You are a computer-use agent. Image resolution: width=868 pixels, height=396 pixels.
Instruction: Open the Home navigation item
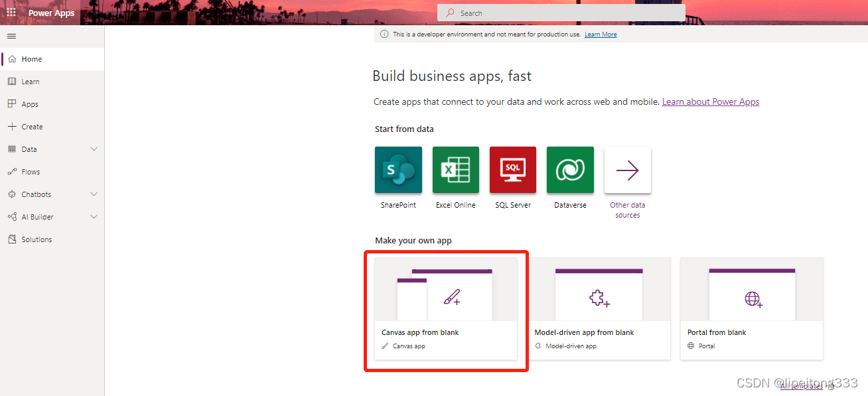click(x=52, y=59)
